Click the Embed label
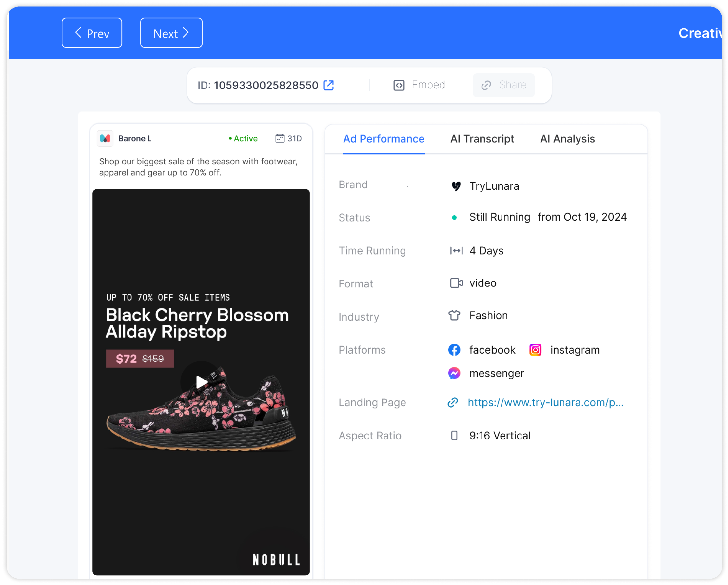This screenshot has height=585, width=728. click(x=428, y=85)
